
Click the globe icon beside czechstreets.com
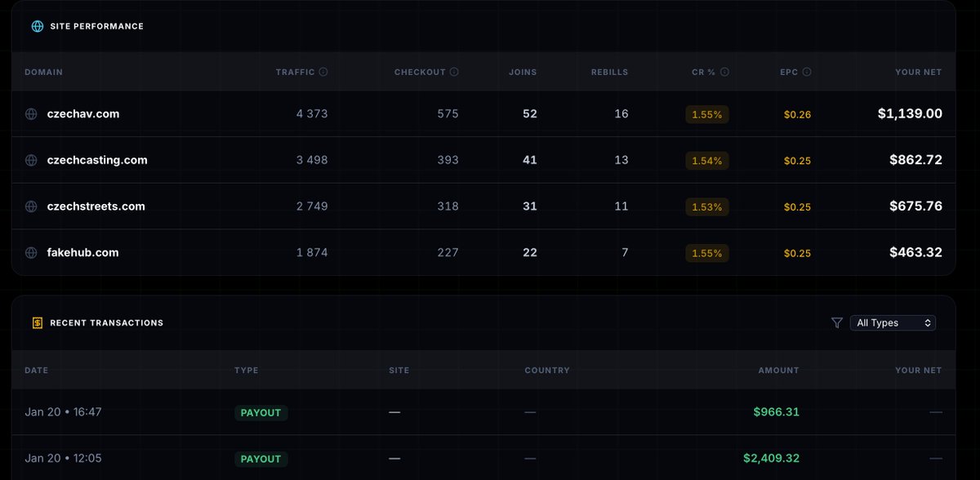click(x=31, y=207)
